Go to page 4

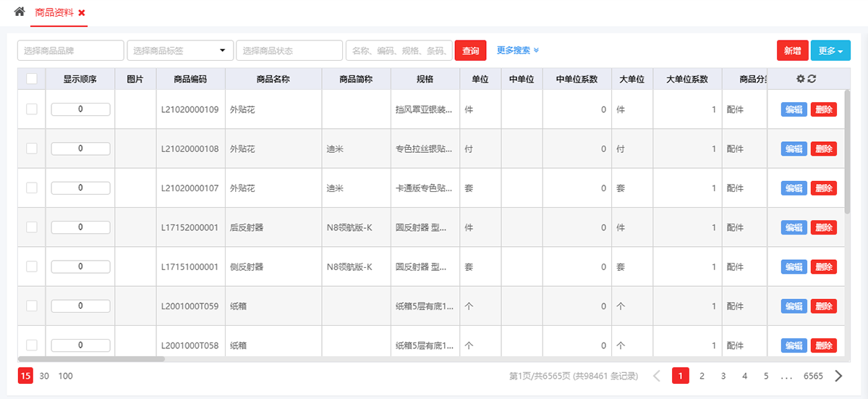point(744,376)
